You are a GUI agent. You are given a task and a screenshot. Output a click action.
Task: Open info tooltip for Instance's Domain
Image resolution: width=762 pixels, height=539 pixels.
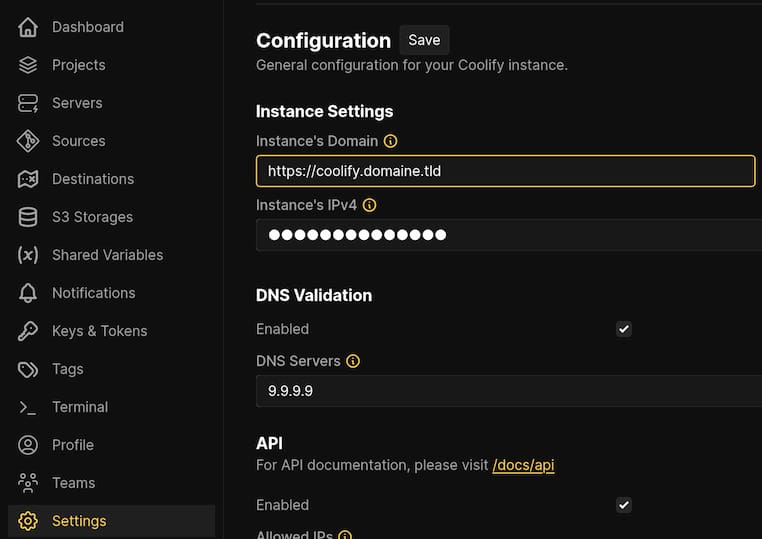[x=390, y=141]
